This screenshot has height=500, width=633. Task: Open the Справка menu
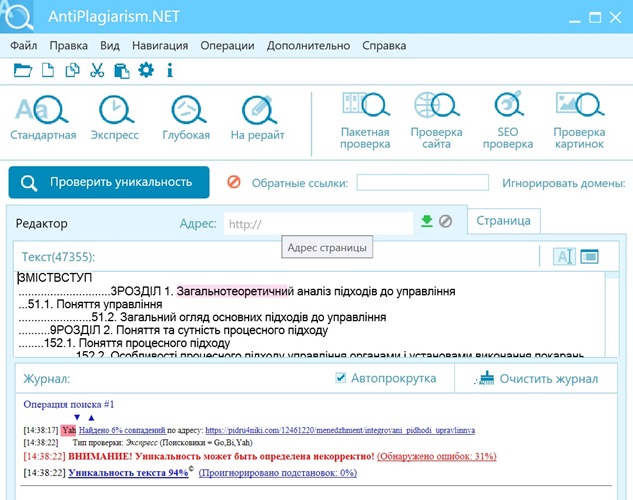[x=384, y=46]
